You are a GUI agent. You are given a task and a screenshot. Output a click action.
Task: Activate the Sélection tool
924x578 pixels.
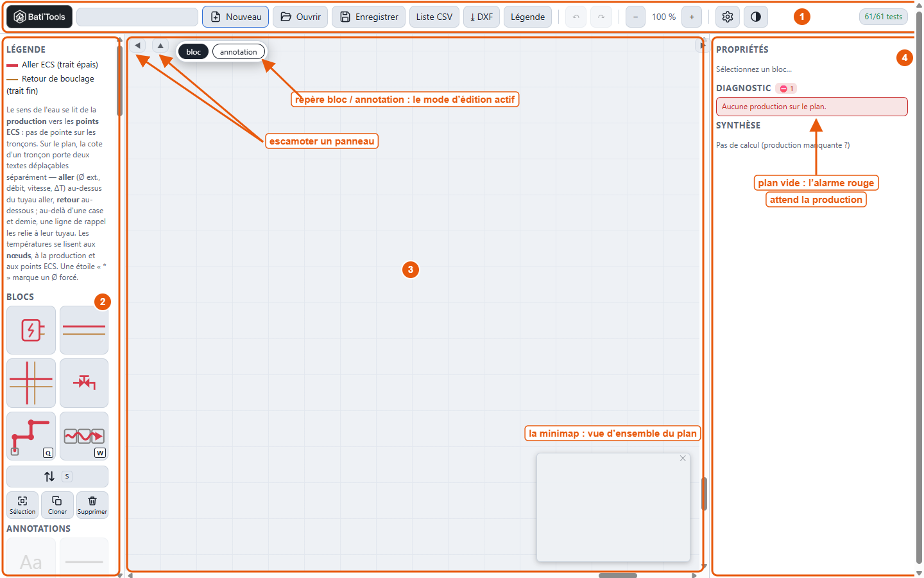click(x=22, y=505)
